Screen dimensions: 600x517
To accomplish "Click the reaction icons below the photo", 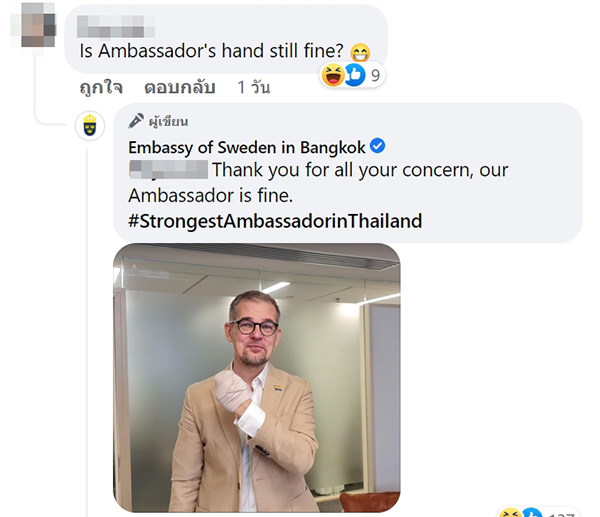I will pos(521,513).
